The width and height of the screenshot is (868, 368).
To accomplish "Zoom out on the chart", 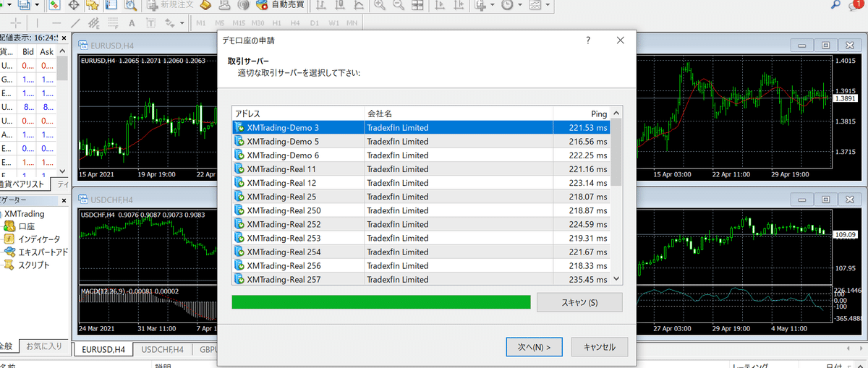I will tap(399, 5).
